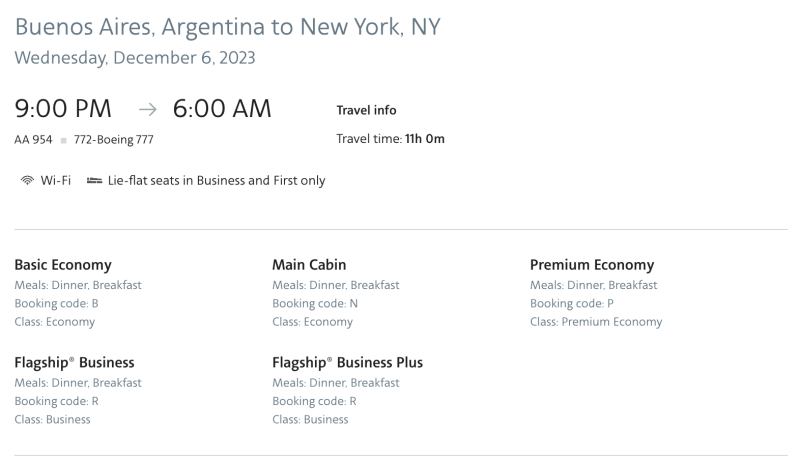The width and height of the screenshot is (800, 460).
Task: Click Premium Economy Booking code: P
Action: [x=571, y=303]
